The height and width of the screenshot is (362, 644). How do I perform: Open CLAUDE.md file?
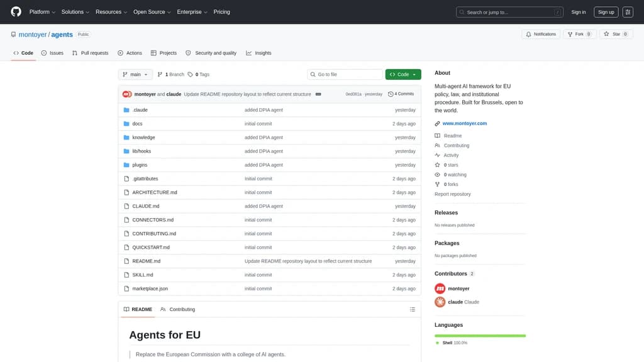point(146,206)
